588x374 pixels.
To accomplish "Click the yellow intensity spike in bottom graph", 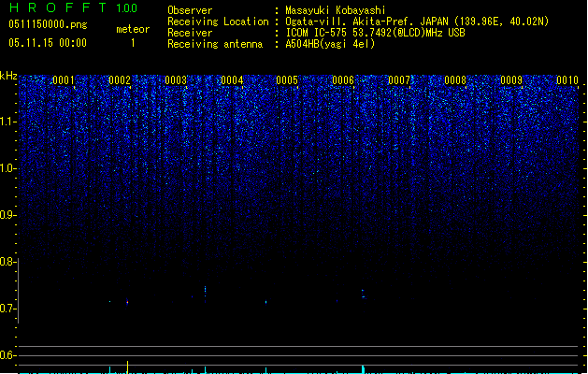I will 127,367.
